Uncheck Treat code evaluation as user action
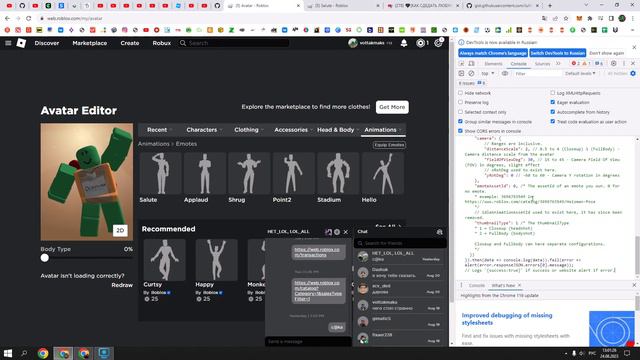The width and height of the screenshot is (640, 360). pos(553,122)
